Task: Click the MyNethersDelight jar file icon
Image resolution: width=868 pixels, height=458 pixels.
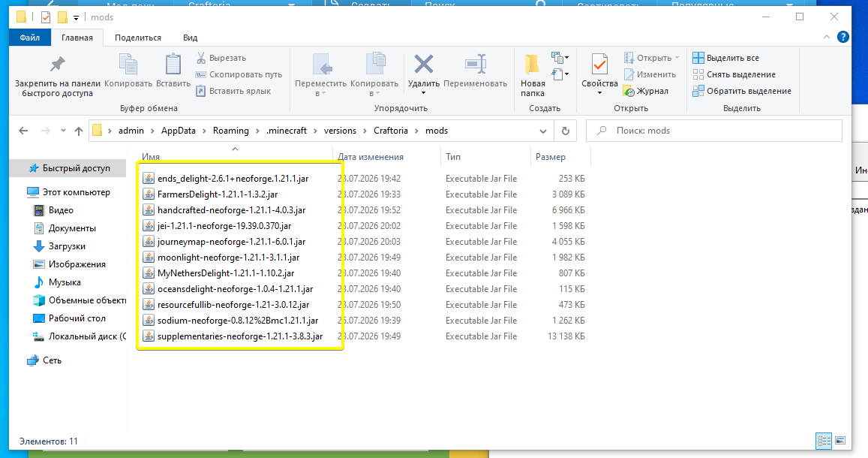Action: (149, 273)
